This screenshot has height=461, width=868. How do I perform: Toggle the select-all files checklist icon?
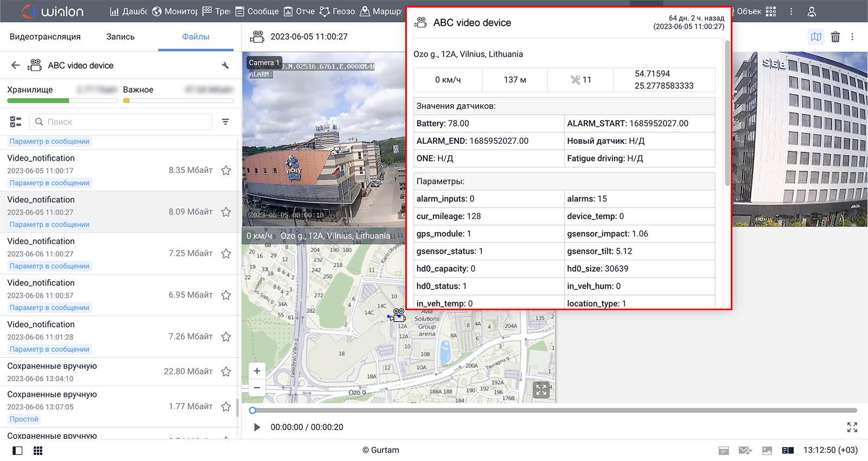pyautogui.click(x=16, y=122)
